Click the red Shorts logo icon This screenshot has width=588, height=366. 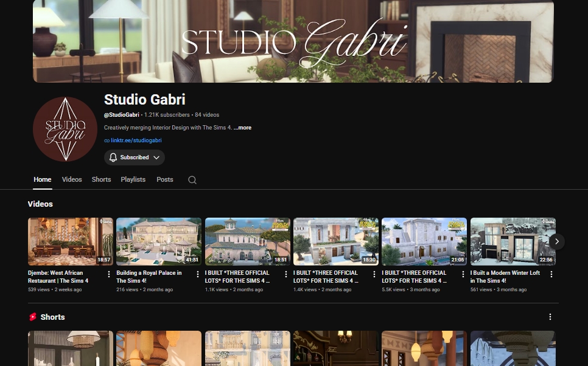click(x=33, y=317)
